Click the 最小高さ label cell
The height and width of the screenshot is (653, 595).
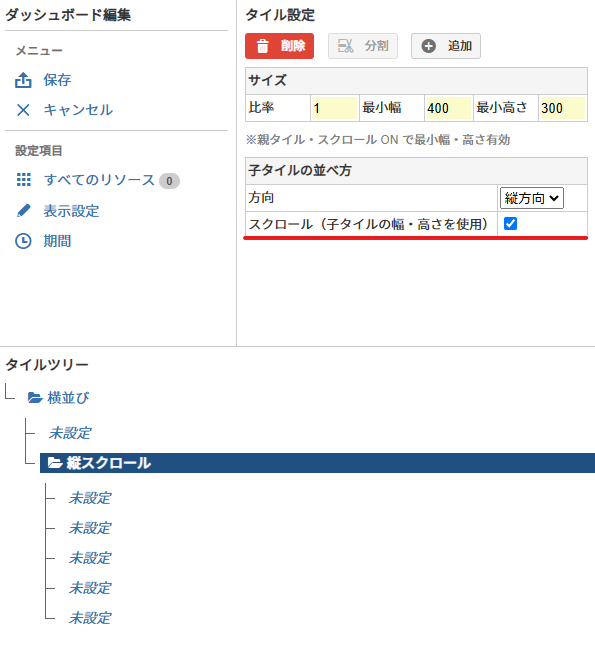tap(506, 108)
